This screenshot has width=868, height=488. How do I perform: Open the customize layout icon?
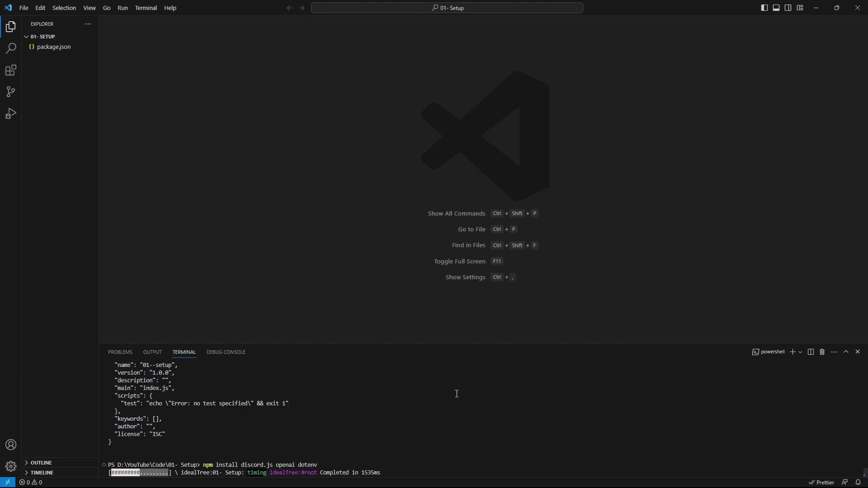point(800,8)
